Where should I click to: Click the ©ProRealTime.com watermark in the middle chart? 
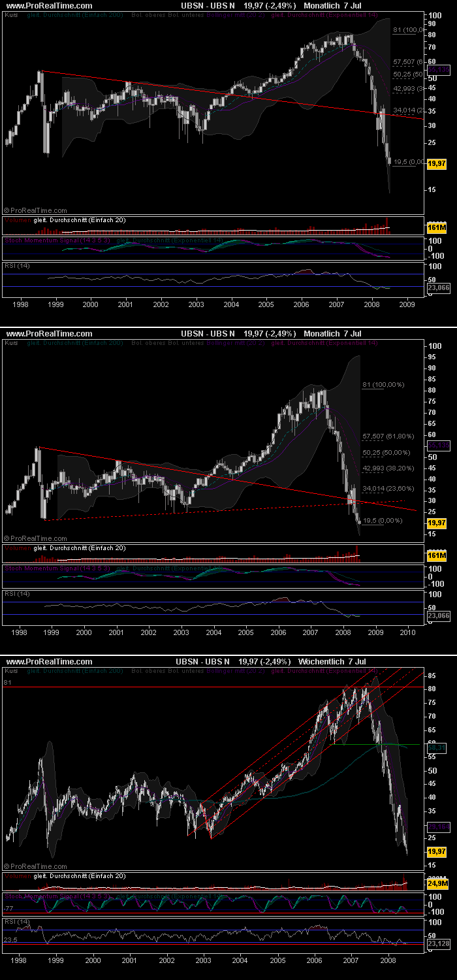[35, 538]
